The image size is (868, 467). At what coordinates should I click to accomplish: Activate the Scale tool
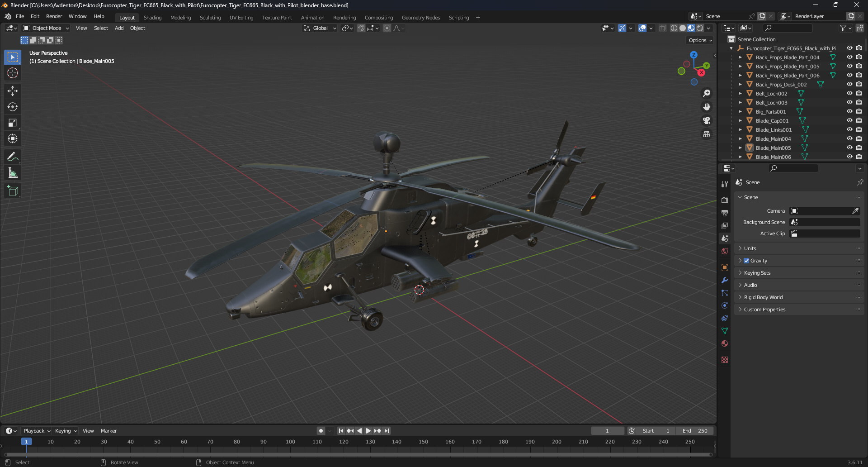click(x=13, y=123)
